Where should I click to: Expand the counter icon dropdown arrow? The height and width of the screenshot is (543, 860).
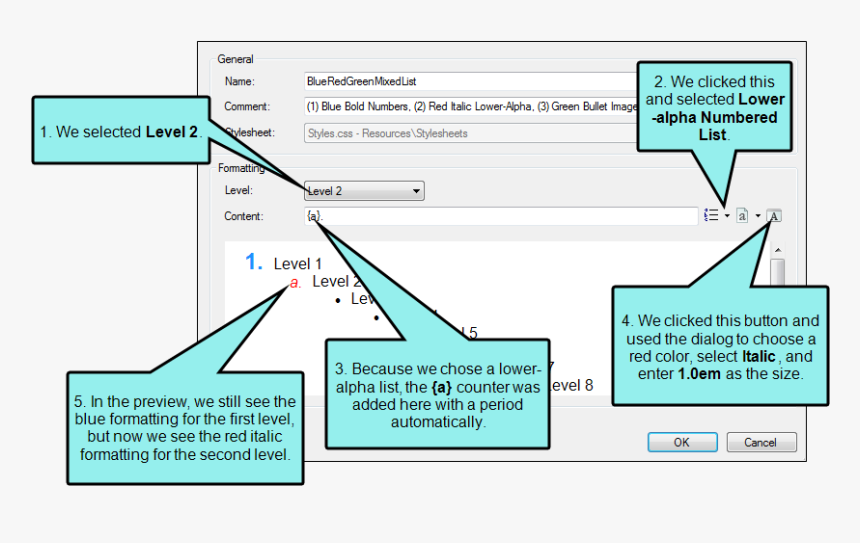coord(758,216)
